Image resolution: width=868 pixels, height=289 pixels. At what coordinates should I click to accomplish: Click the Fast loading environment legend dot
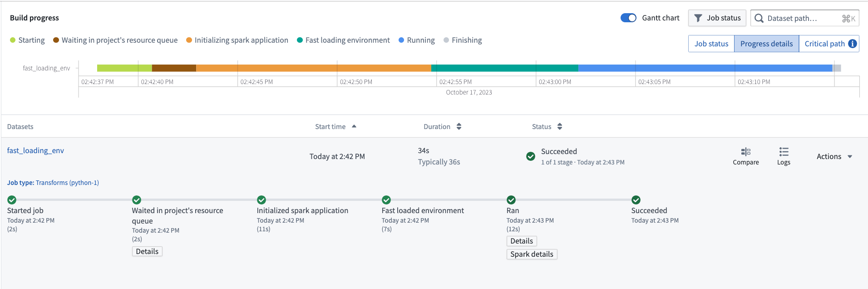(x=300, y=40)
